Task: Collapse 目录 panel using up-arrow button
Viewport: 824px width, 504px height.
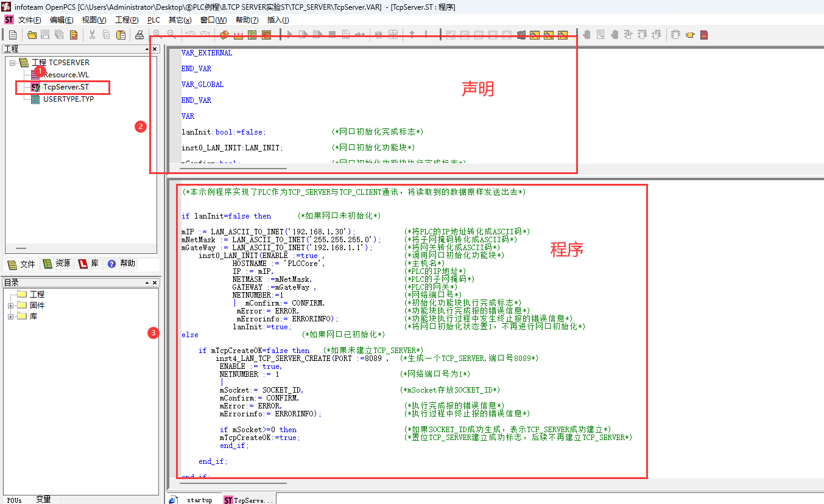Action: [147, 282]
